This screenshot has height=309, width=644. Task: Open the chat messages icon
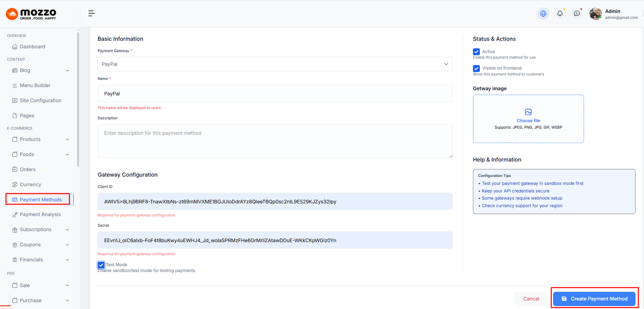point(577,14)
